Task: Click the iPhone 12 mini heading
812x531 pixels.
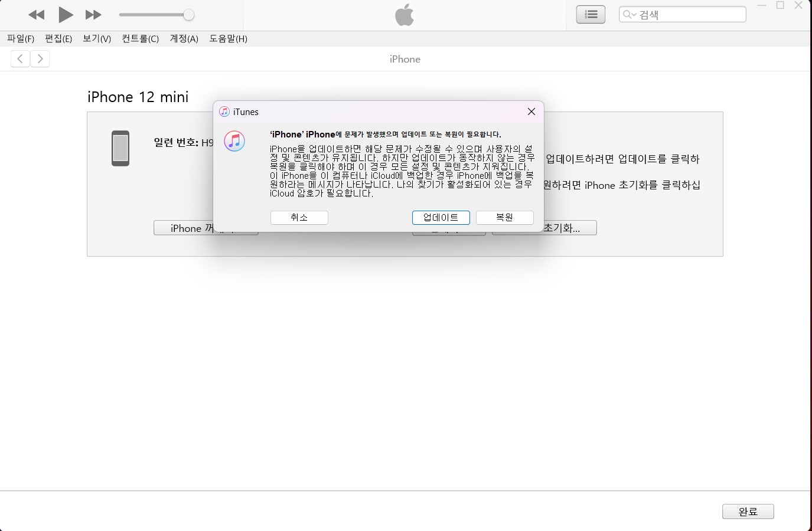Action: tap(138, 97)
